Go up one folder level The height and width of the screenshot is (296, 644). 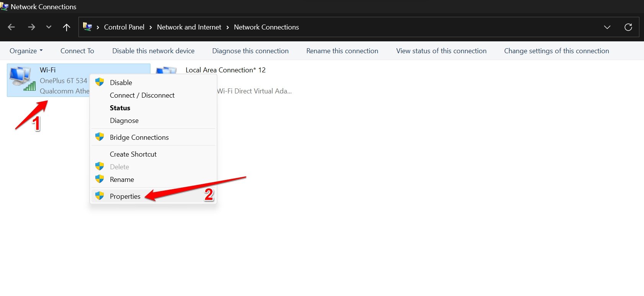click(x=67, y=27)
